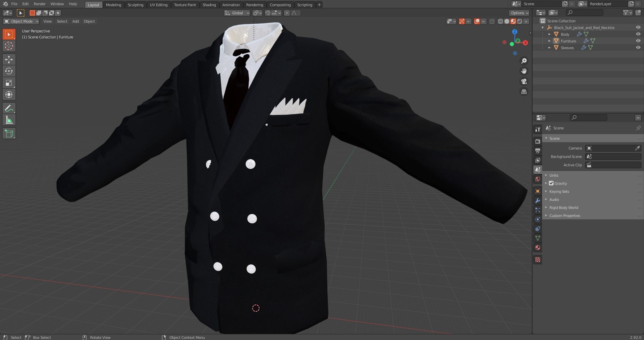Viewport: 644px width, 340px height.
Task: Select the Cursor tool in toolbar
Action: point(9,46)
